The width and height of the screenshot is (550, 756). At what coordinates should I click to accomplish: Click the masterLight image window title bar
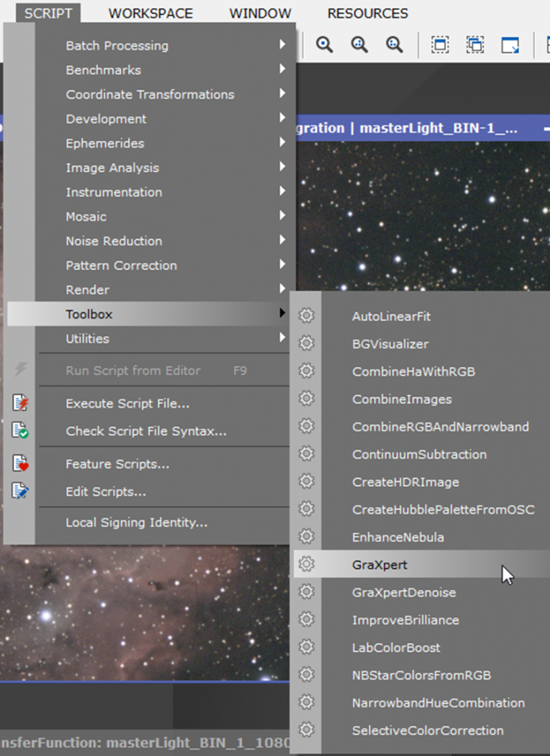coord(413,128)
